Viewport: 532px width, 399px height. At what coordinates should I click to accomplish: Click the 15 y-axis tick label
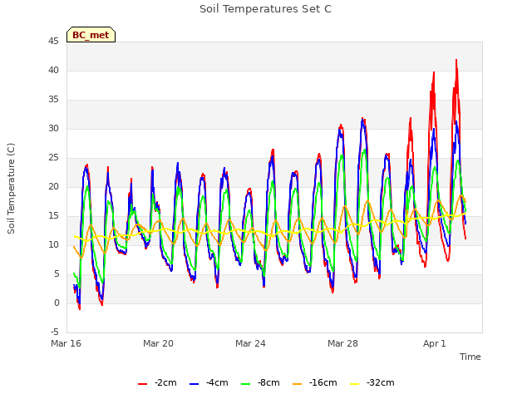click(53, 216)
